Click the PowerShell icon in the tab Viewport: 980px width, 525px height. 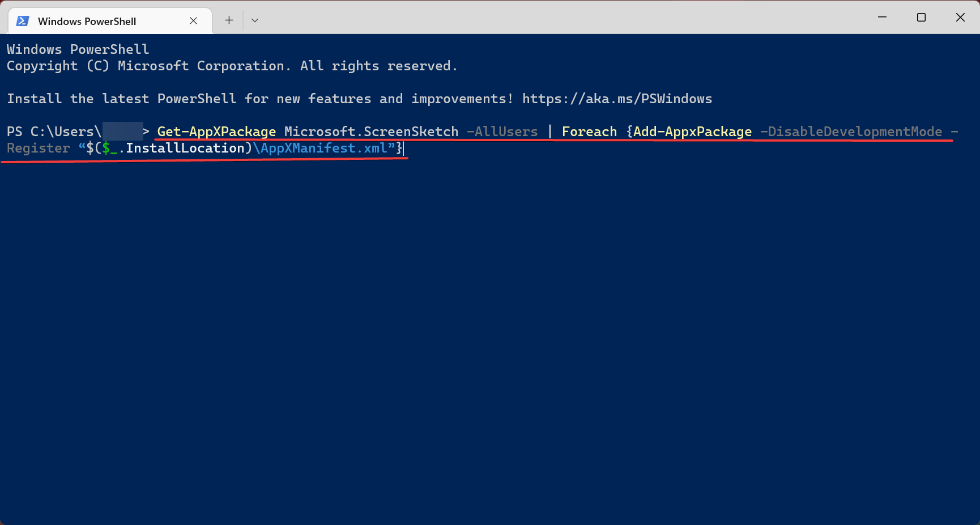(23, 21)
